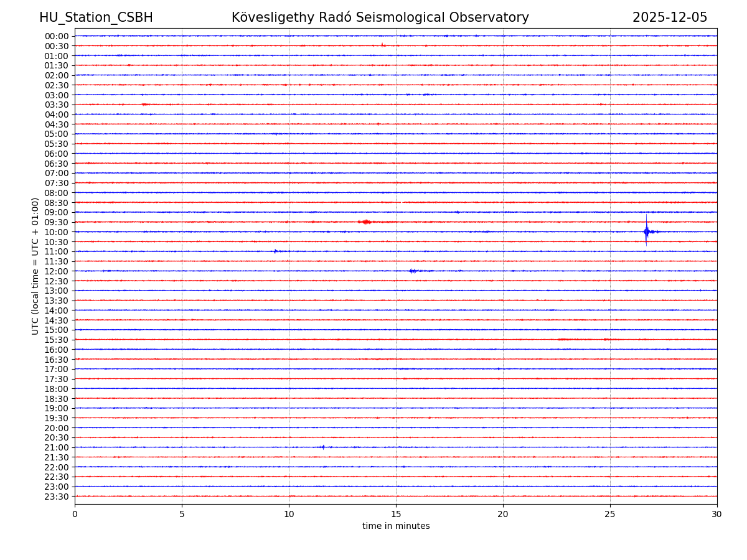Viewport: 747px width, 560px height.
Task: Click the 15 tick label on the x-axis
Action: [x=396, y=515]
